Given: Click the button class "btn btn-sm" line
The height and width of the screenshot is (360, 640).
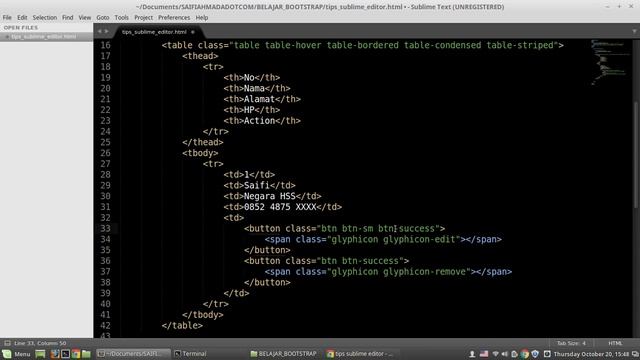Looking at the screenshot, I should [344, 229].
